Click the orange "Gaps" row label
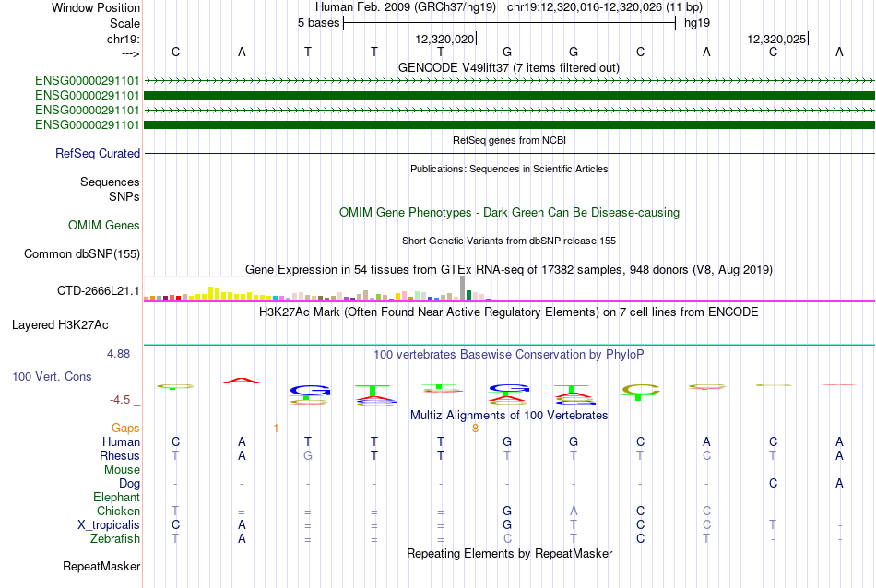The width and height of the screenshot is (876, 588). pos(125,429)
